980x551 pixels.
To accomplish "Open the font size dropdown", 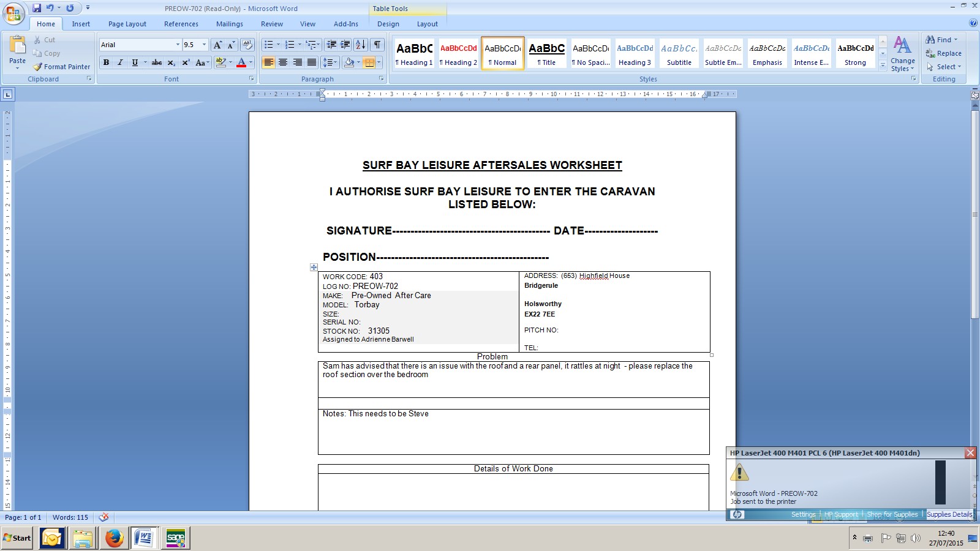I will click(x=204, y=45).
